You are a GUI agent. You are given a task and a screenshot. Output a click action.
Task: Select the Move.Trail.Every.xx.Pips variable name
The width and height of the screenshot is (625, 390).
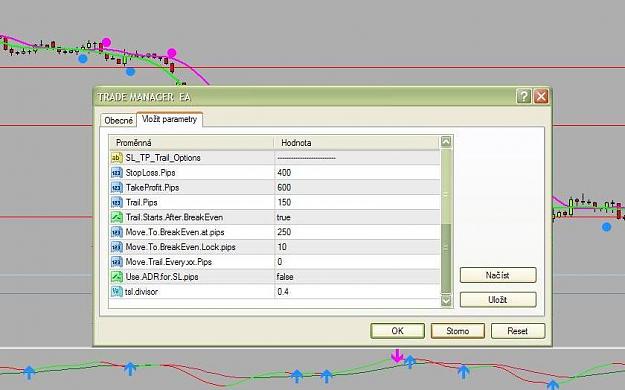(169, 262)
